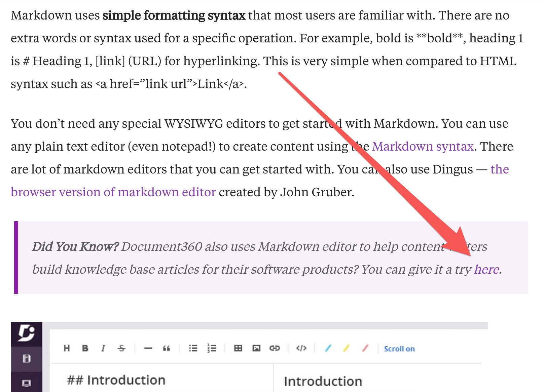This screenshot has height=392, width=543.
Task: Click the Heading (H) toolbar icon
Action: tap(67, 348)
